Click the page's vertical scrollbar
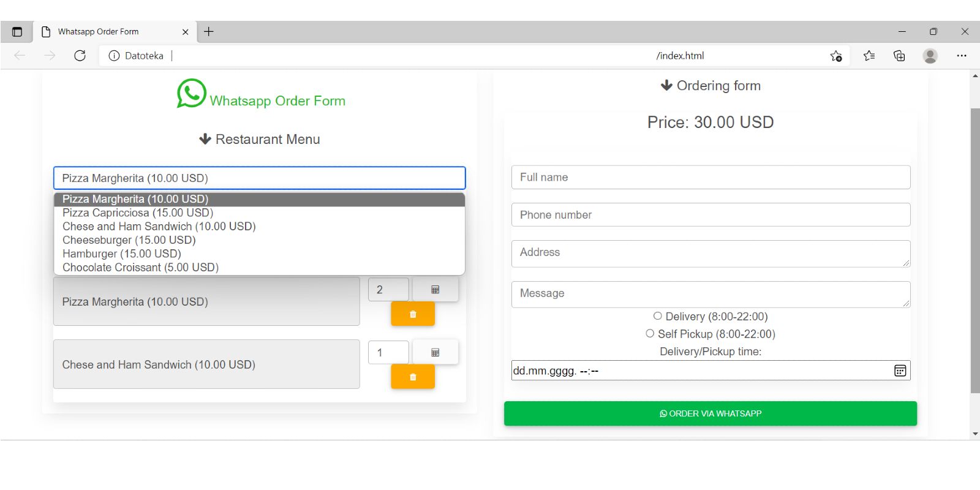Image resolution: width=980 pixels, height=490 pixels. [x=975, y=245]
